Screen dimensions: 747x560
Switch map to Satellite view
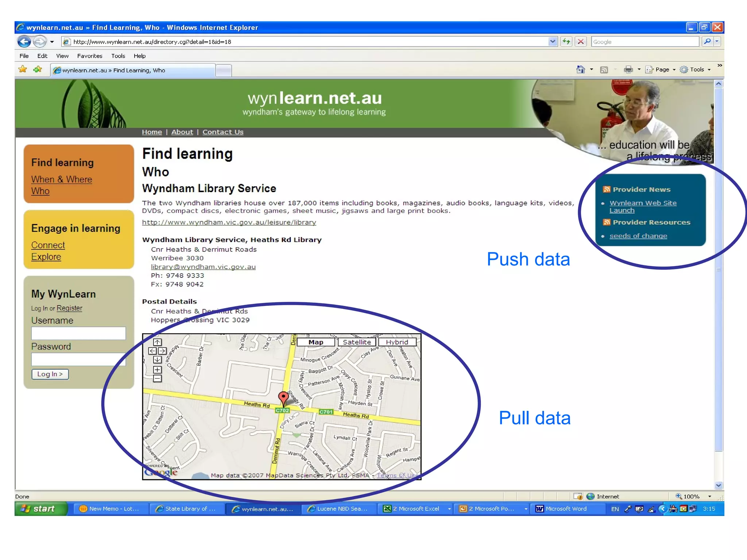(356, 342)
